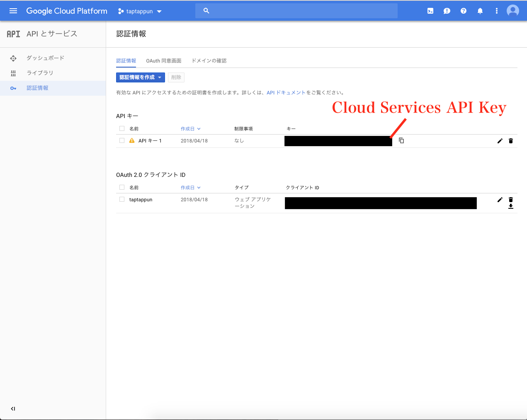This screenshot has height=420, width=527.
Task: Open Cloud Shell from the top bar
Action: click(430, 11)
